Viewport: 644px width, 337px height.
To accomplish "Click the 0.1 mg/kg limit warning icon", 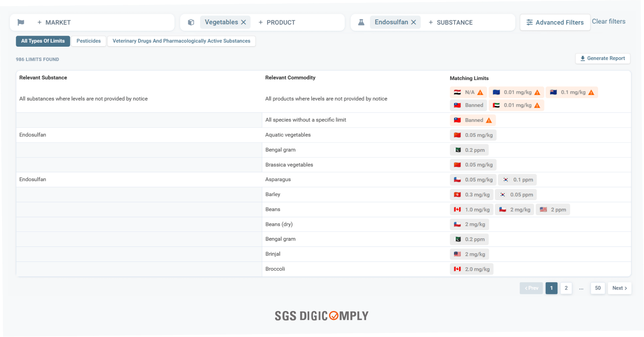I will pos(591,93).
